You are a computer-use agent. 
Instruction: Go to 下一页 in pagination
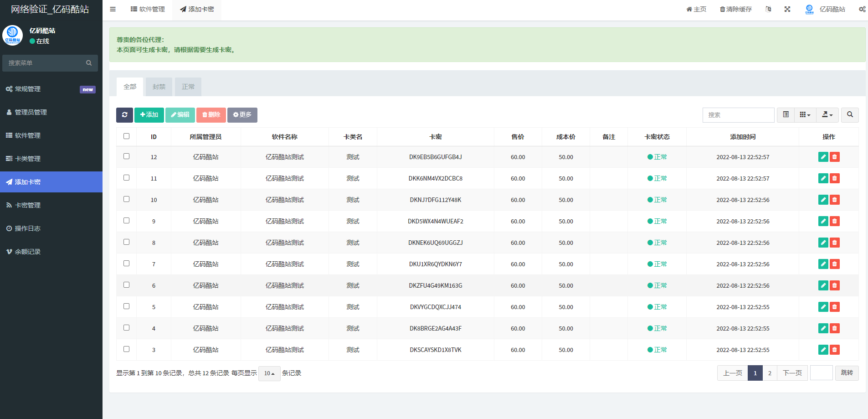(x=792, y=373)
